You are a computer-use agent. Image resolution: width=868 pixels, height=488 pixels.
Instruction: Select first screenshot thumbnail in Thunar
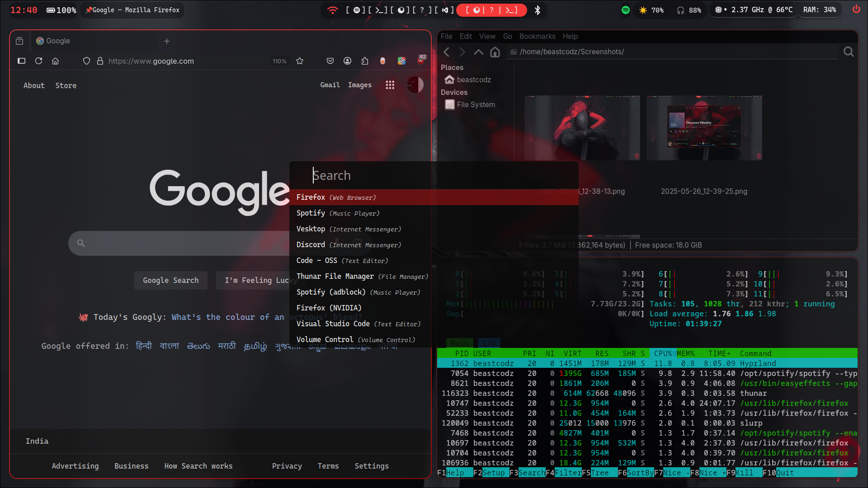[x=582, y=127]
